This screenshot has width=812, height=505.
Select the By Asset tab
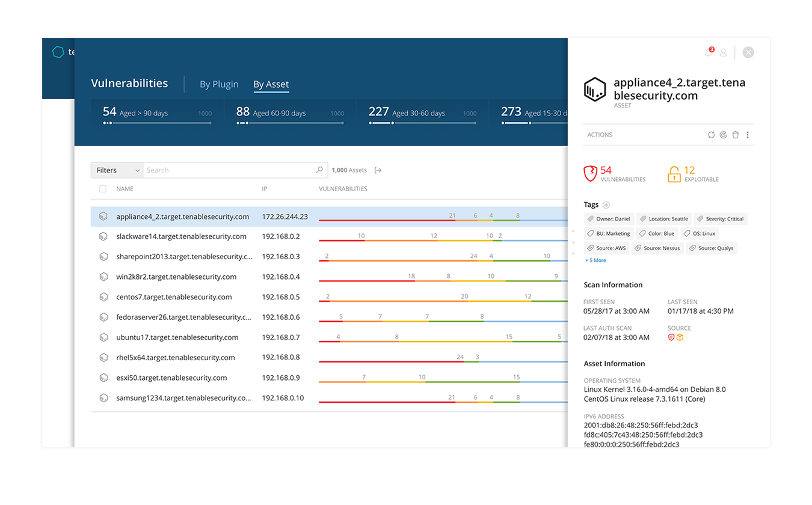(x=271, y=84)
